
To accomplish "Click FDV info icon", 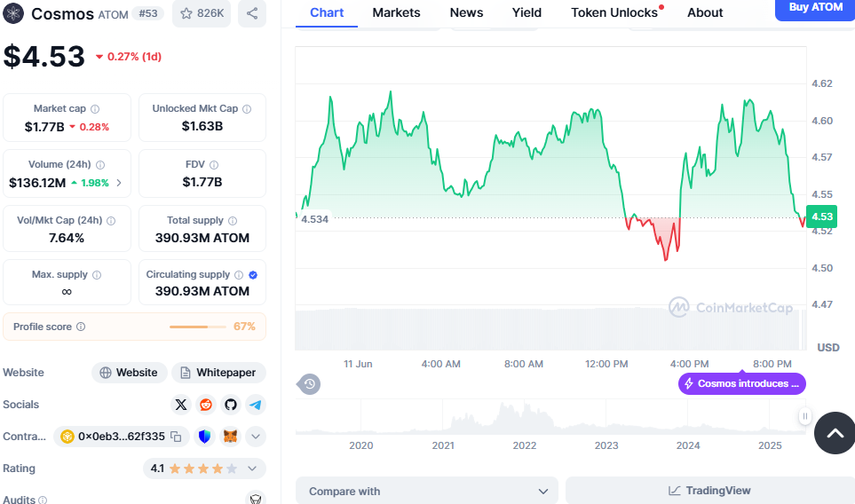I will pyautogui.click(x=214, y=164).
